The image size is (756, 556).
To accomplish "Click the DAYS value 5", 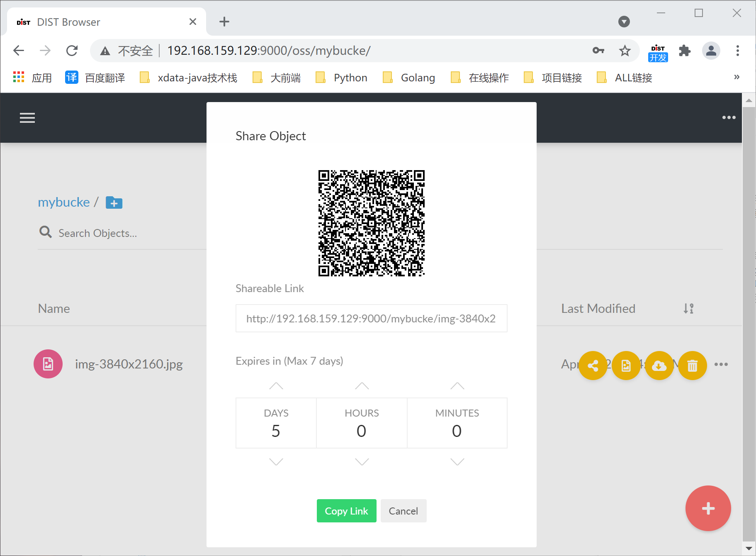I will point(276,431).
